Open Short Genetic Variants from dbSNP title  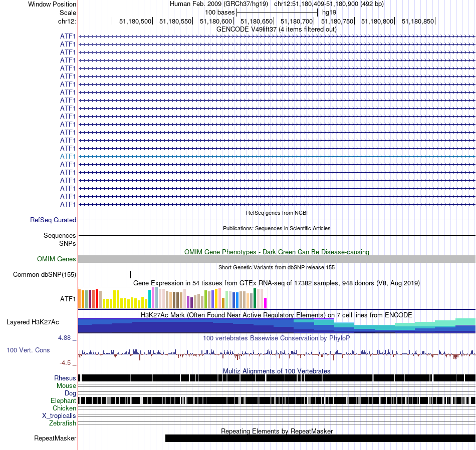tap(277, 267)
